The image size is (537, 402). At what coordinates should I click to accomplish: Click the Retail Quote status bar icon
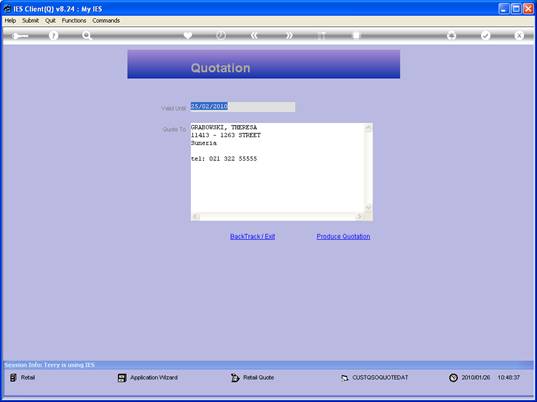(x=235, y=378)
